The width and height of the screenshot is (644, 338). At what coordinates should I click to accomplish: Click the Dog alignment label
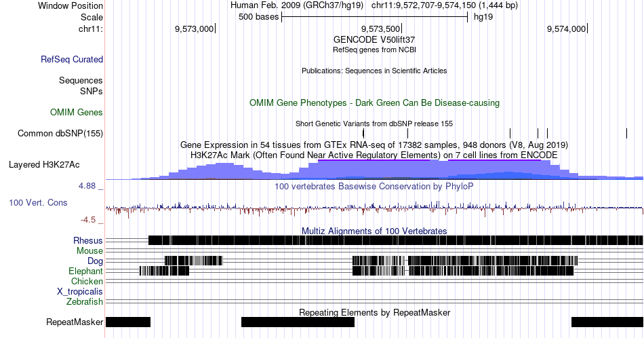[x=96, y=261]
